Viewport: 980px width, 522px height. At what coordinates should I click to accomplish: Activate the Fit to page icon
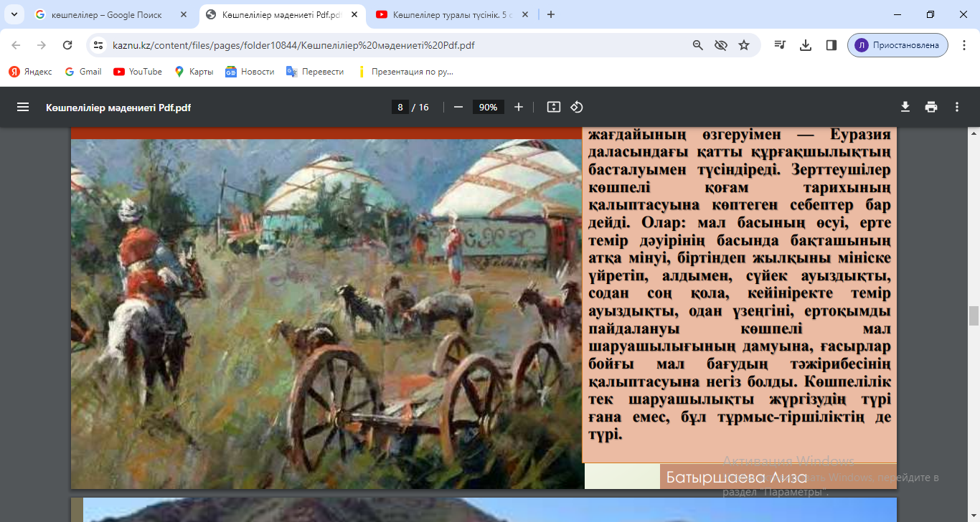tap(552, 106)
